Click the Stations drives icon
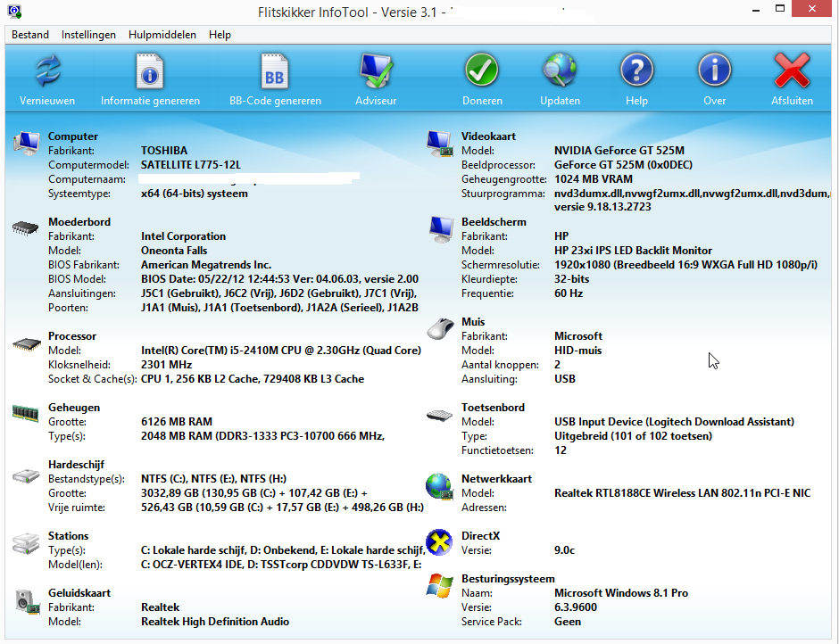This screenshot has width=839, height=644. (x=26, y=543)
